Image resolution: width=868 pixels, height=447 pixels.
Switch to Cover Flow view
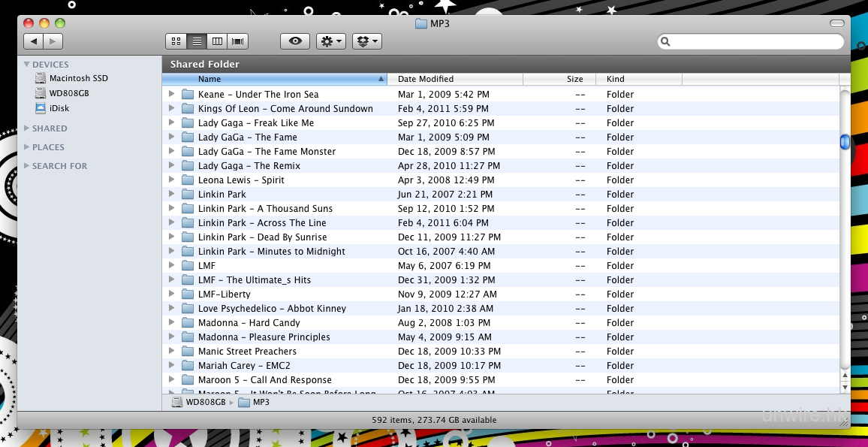point(238,41)
